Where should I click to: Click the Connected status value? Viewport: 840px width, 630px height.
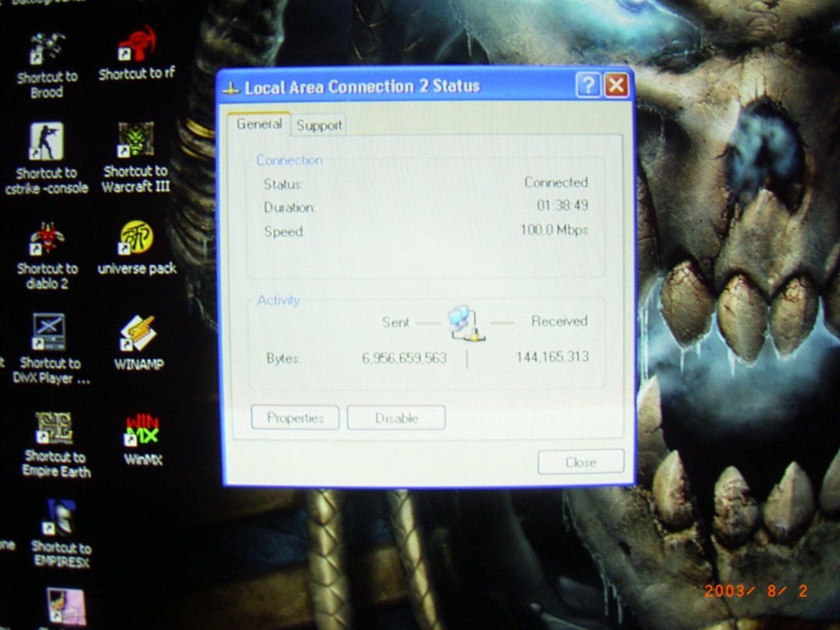tap(556, 182)
